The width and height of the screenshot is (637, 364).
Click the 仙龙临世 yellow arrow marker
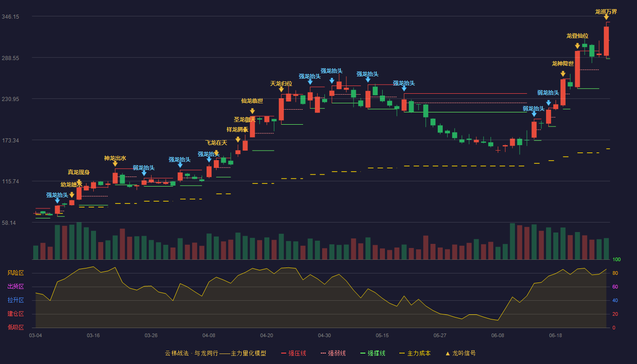(252, 111)
